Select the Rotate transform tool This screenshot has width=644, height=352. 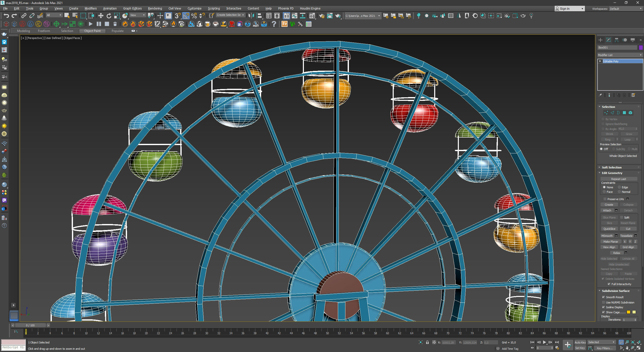click(x=109, y=16)
